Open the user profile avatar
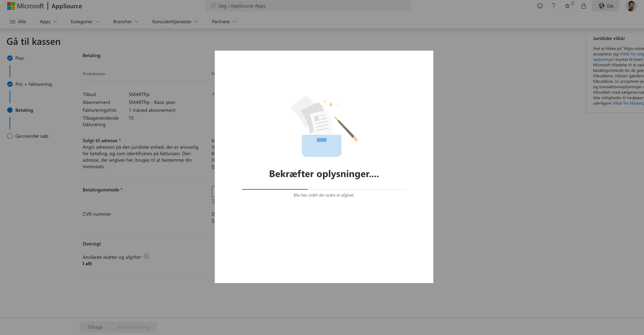The image size is (644, 335). (x=631, y=6)
